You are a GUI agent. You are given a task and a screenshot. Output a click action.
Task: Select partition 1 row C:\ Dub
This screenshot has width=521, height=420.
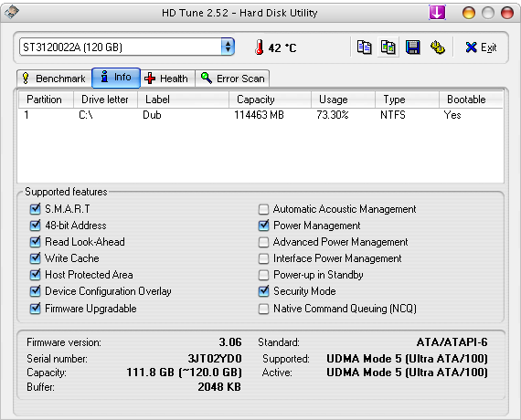260,115
